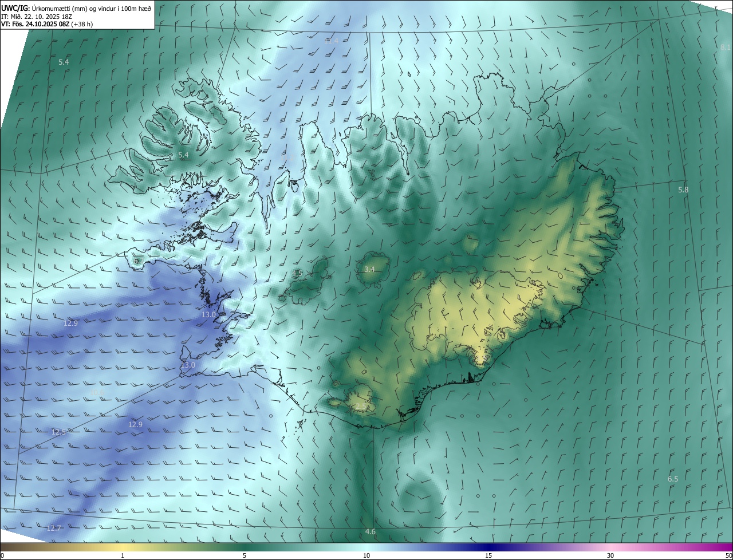Click the 6.5 value label
This screenshot has width=733, height=560.
(x=673, y=479)
